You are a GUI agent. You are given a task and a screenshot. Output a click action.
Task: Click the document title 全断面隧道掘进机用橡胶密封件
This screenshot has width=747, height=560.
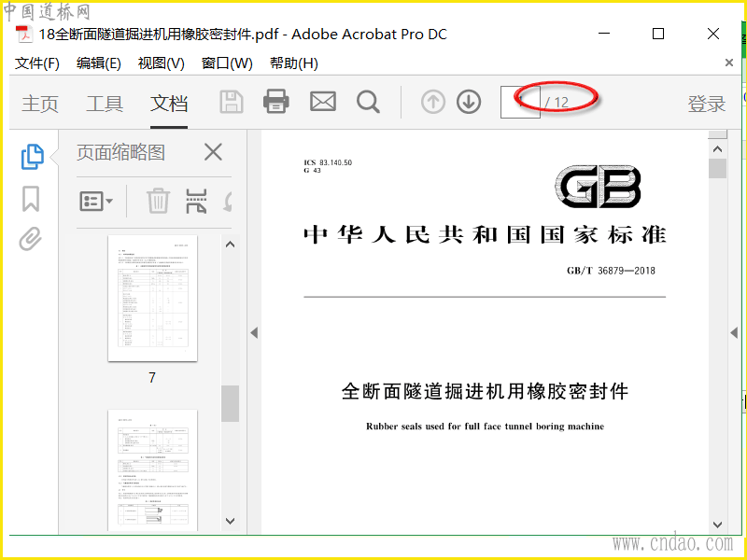(485, 391)
